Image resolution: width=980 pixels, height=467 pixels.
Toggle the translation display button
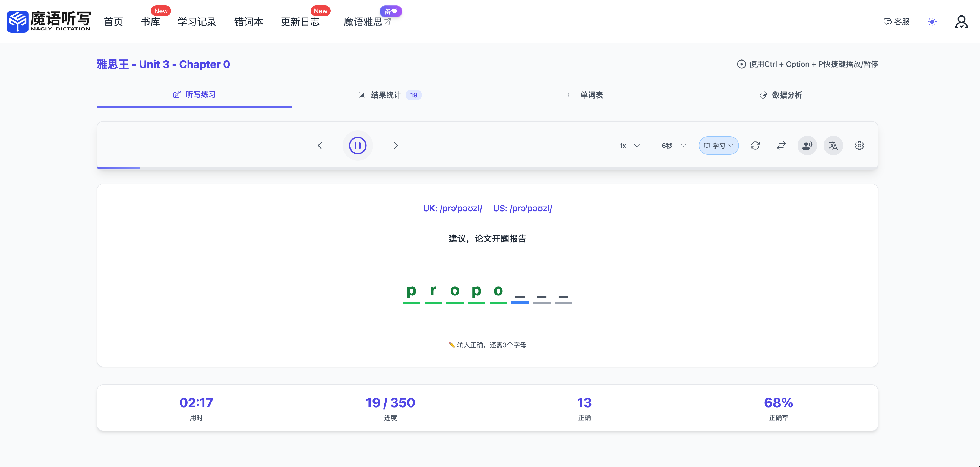833,145
